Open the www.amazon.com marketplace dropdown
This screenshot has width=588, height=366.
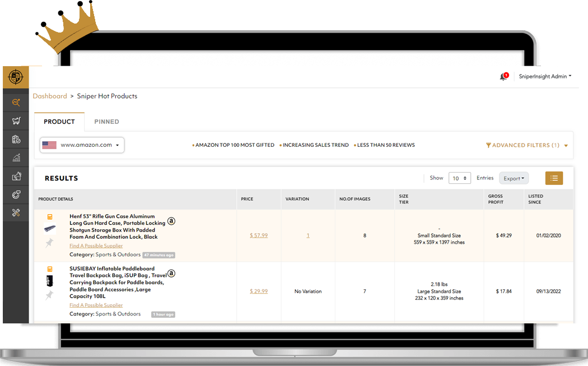pyautogui.click(x=82, y=145)
